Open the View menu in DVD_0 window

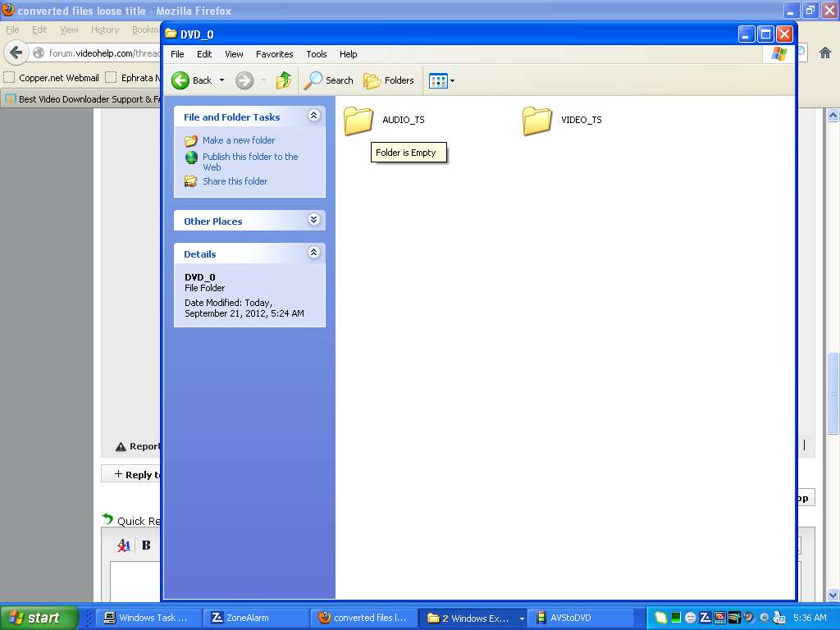[x=234, y=54]
